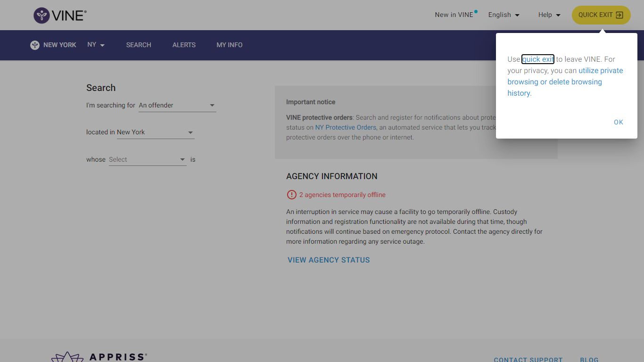Click Contact Support in footer

pyautogui.click(x=528, y=359)
